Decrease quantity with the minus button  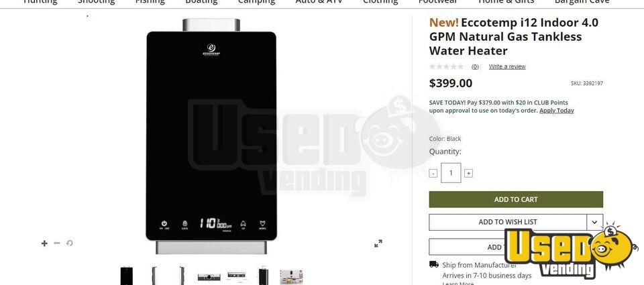(433, 173)
